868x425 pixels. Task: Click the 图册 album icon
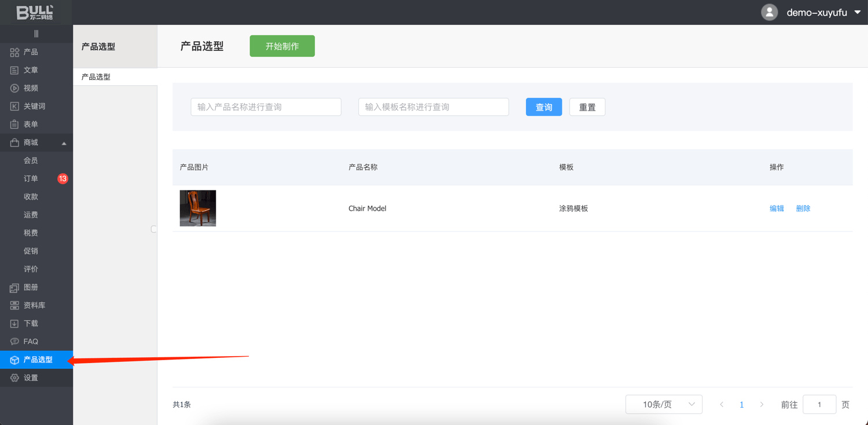[14, 288]
